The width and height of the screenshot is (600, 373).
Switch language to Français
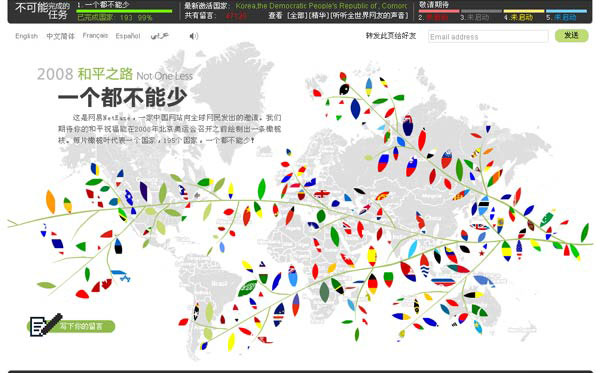(x=95, y=36)
